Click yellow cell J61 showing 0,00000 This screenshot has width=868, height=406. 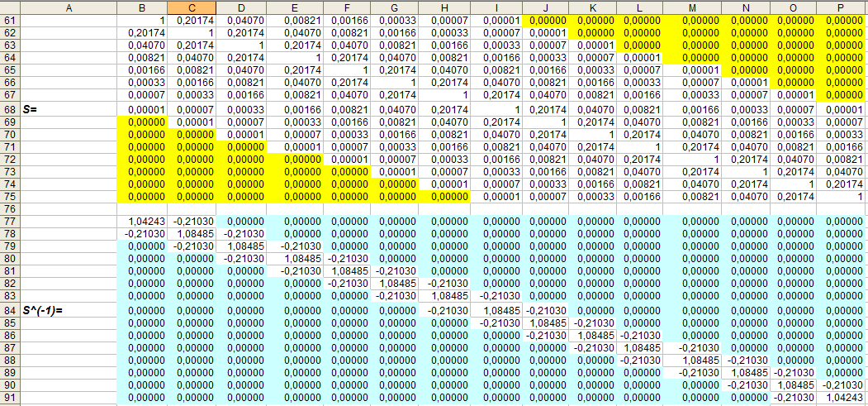pos(546,21)
